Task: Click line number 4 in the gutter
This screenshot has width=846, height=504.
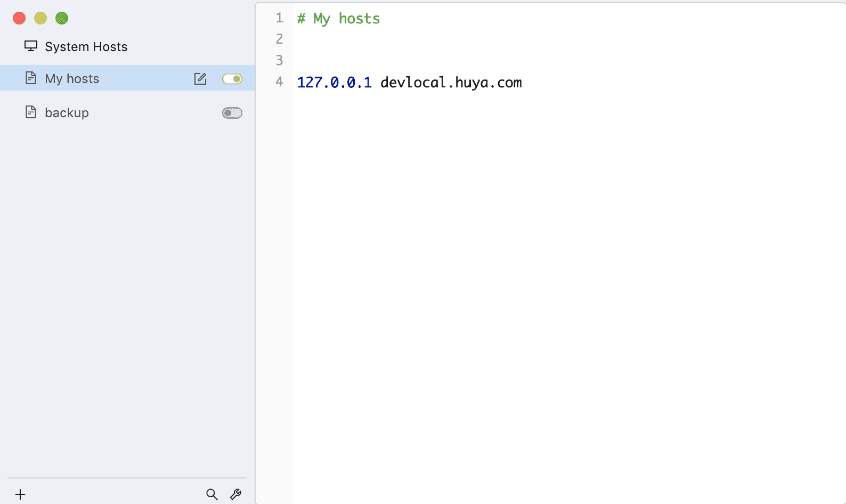Action: 279,82
